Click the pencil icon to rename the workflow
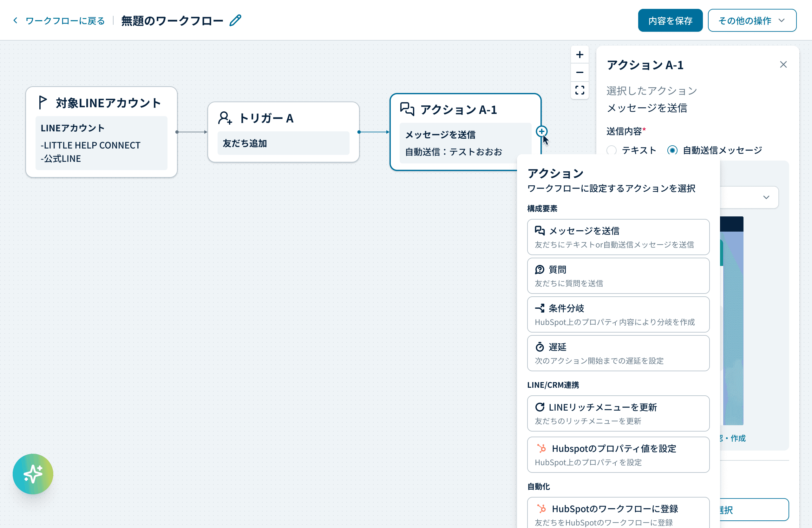 235,21
